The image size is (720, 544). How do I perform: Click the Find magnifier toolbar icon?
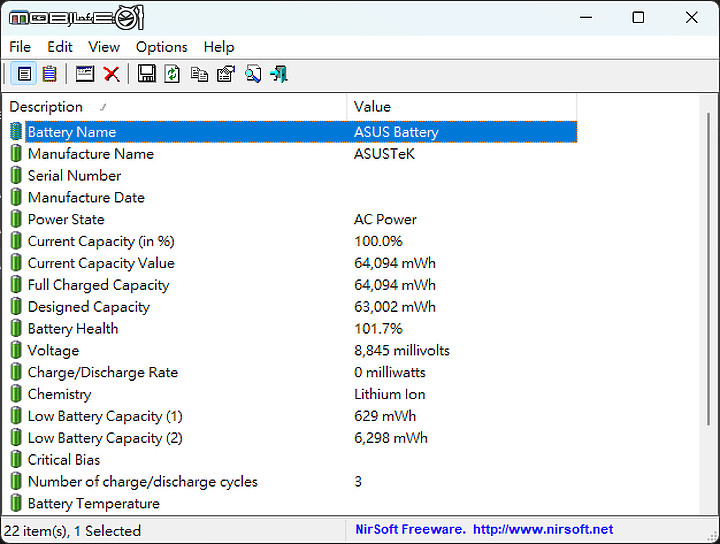253,74
